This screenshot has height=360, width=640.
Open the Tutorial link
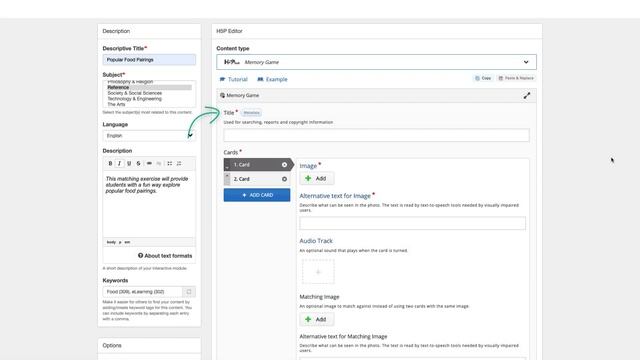pos(233,79)
